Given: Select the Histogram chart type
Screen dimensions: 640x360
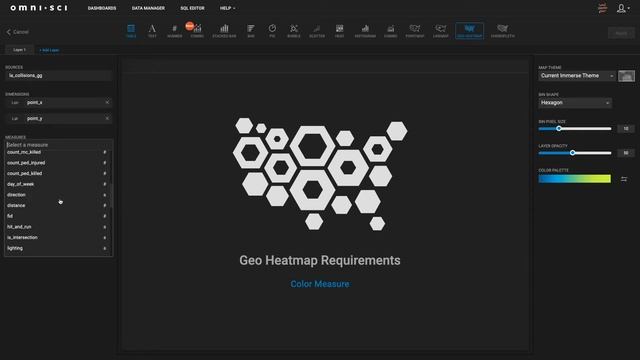Looking at the screenshot, I should click(365, 31).
